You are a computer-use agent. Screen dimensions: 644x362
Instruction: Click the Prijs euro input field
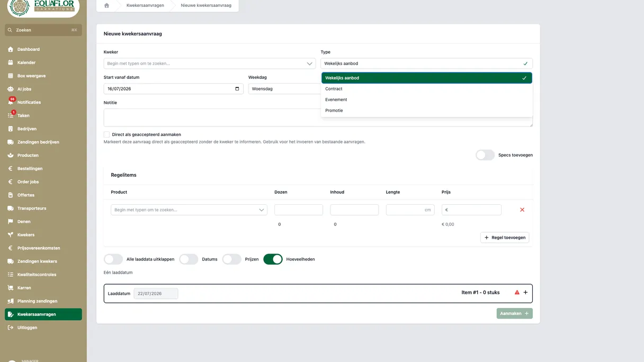point(471,210)
